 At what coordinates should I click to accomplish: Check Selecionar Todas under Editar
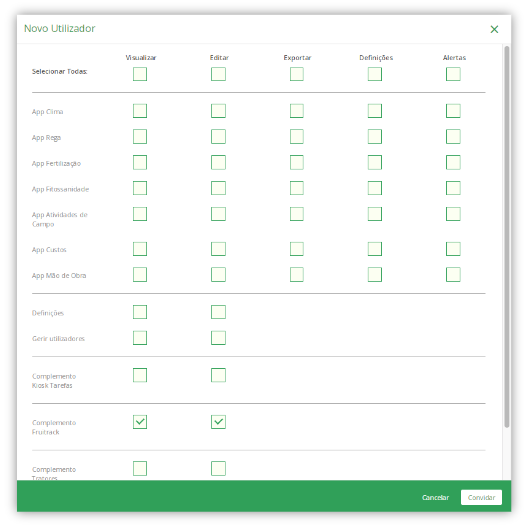(218, 74)
